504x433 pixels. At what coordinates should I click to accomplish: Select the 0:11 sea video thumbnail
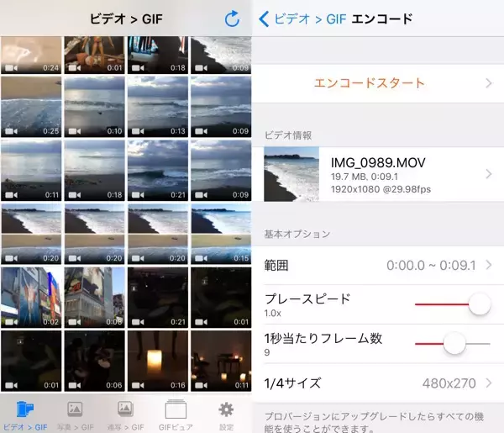31,171
